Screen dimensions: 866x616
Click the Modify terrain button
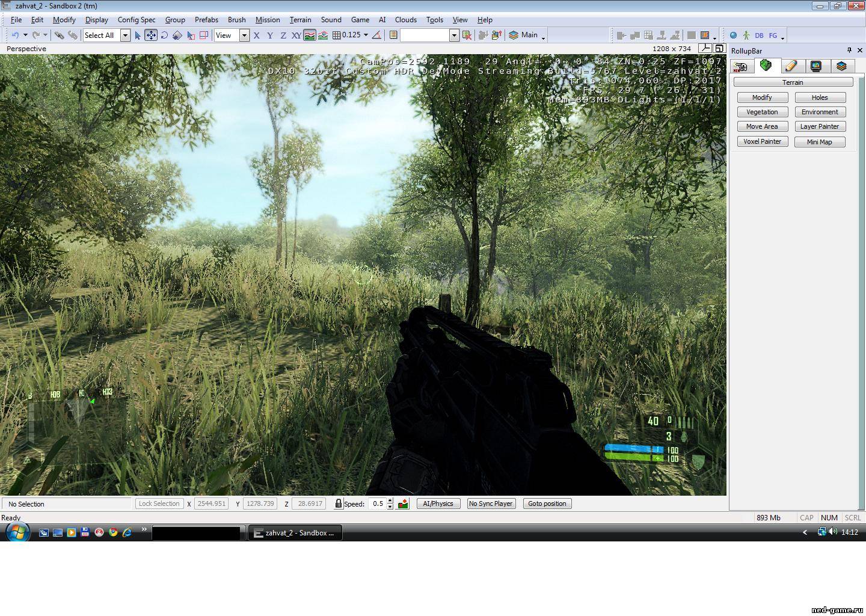(x=762, y=97)
